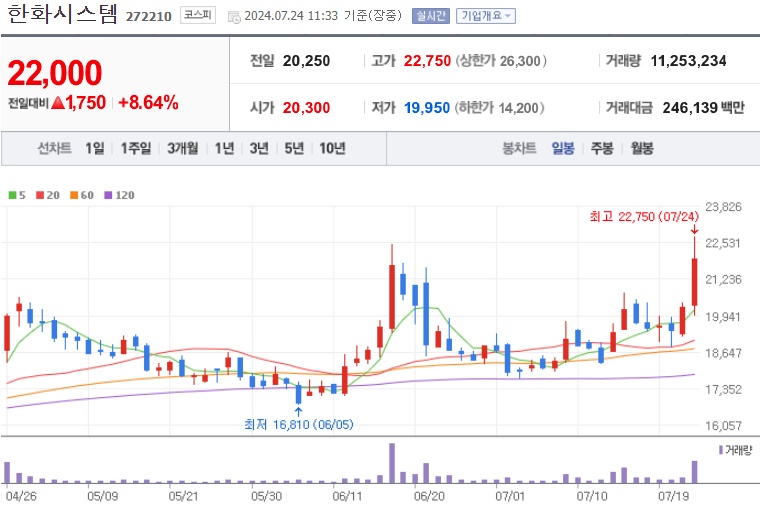Click the 04/26 date axis label
This screenshot has width=760, height=510.
click(21, 496)
